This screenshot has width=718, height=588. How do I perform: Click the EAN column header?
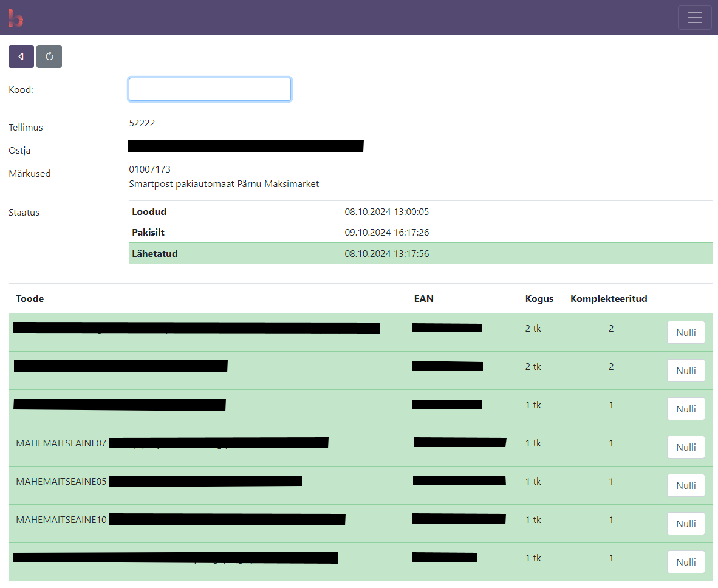pyautogui.click(x=423, y=299)
